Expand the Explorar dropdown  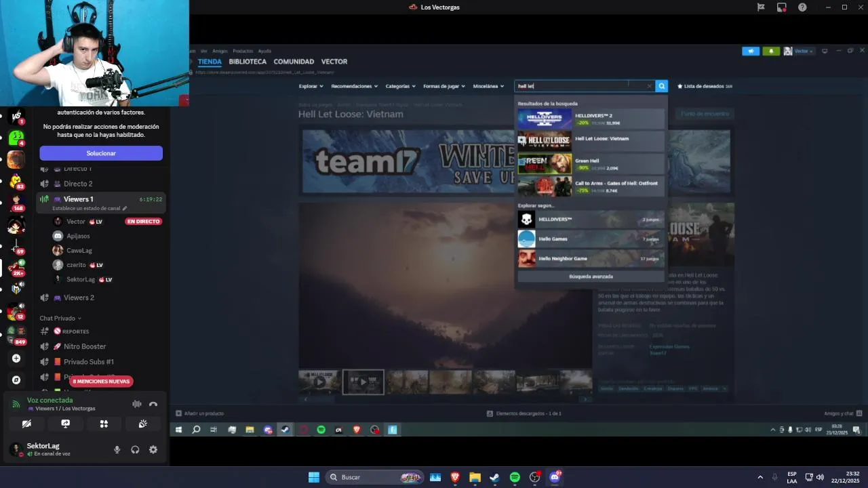tap(311, 86)
